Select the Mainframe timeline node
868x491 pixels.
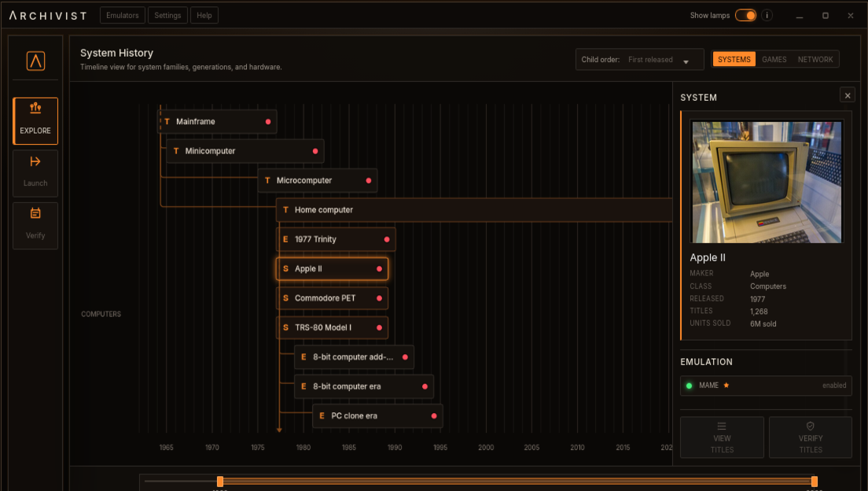point(217,121)
